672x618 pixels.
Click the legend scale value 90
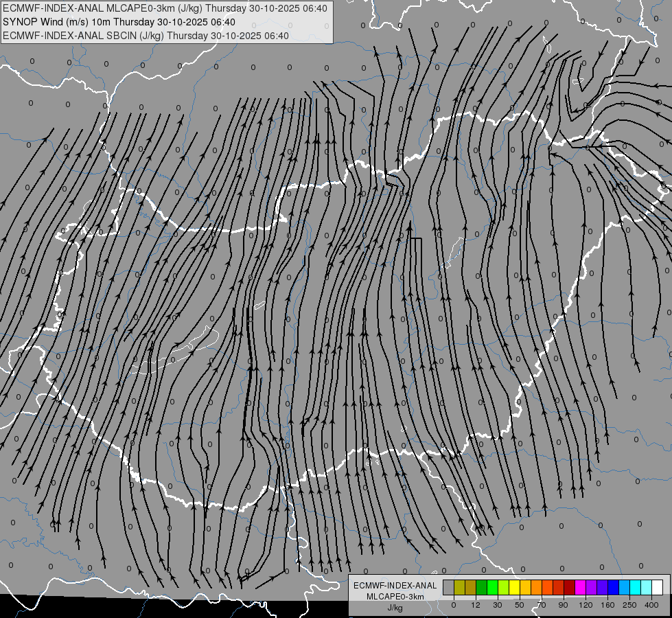(x=563, y=605)
